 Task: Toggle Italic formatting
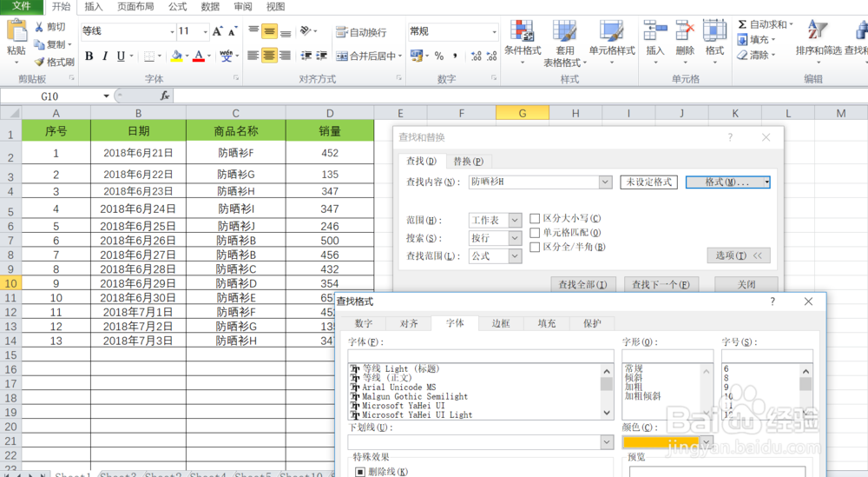tap(105, 56)
